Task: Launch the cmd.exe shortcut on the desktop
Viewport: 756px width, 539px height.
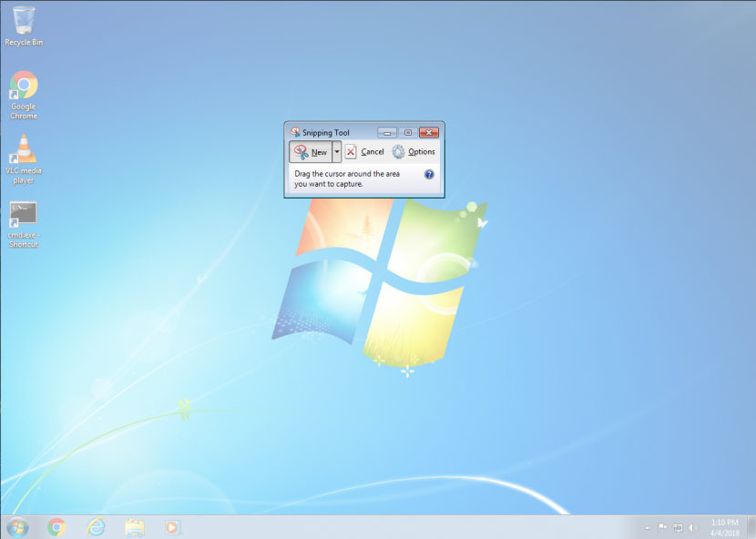Action: (x=24, y=216)
